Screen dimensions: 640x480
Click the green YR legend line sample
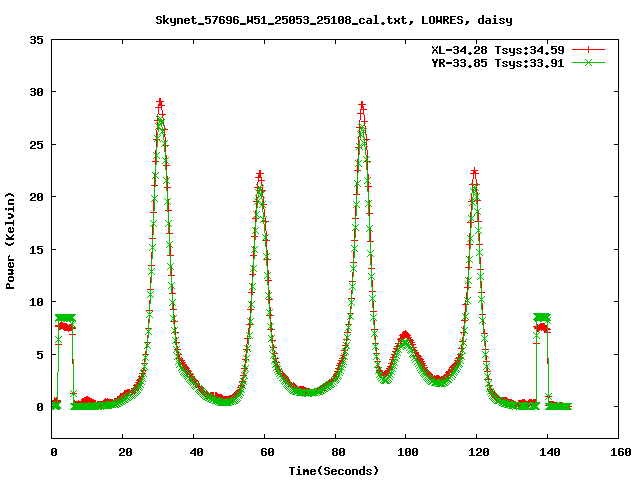588,63
